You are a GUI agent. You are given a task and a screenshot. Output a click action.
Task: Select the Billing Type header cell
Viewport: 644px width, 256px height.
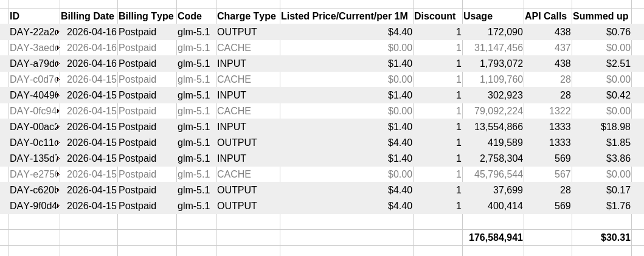tap(146, 16)
